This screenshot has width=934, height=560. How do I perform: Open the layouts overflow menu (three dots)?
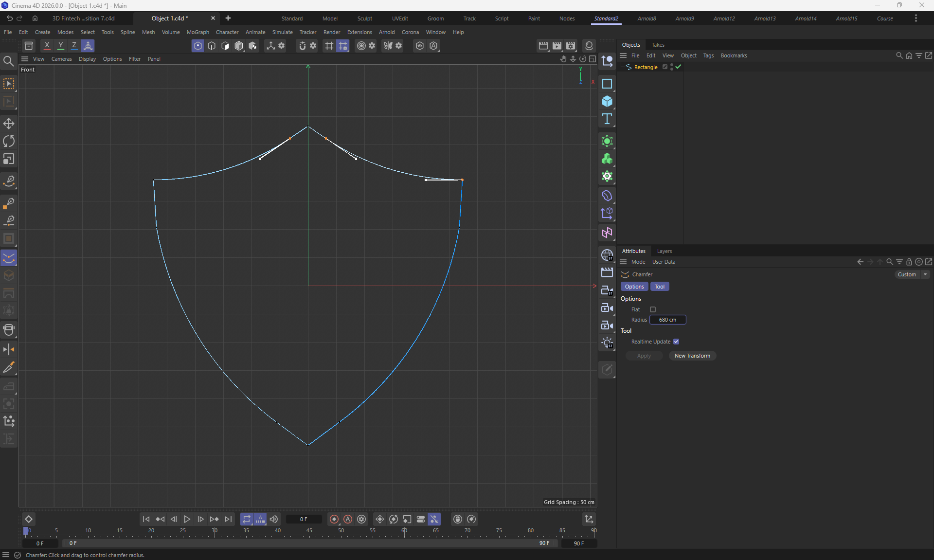point(916,18)
